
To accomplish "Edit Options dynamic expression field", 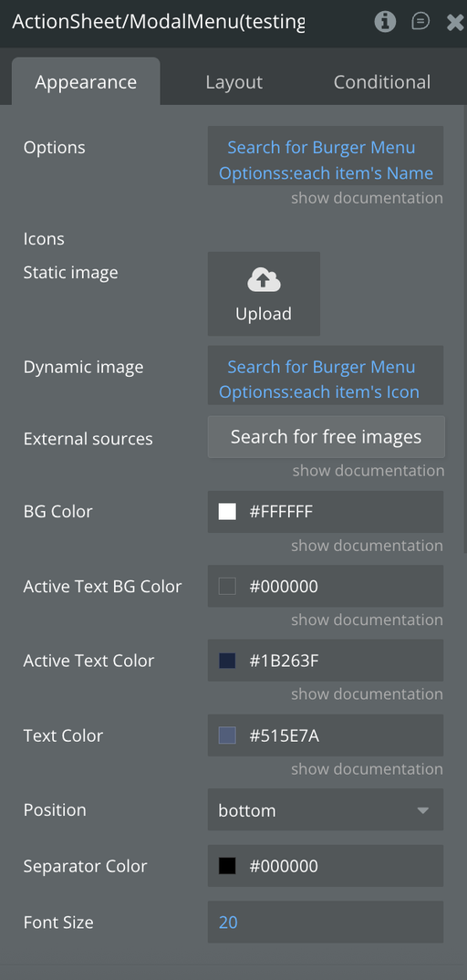I will [326, 156].
